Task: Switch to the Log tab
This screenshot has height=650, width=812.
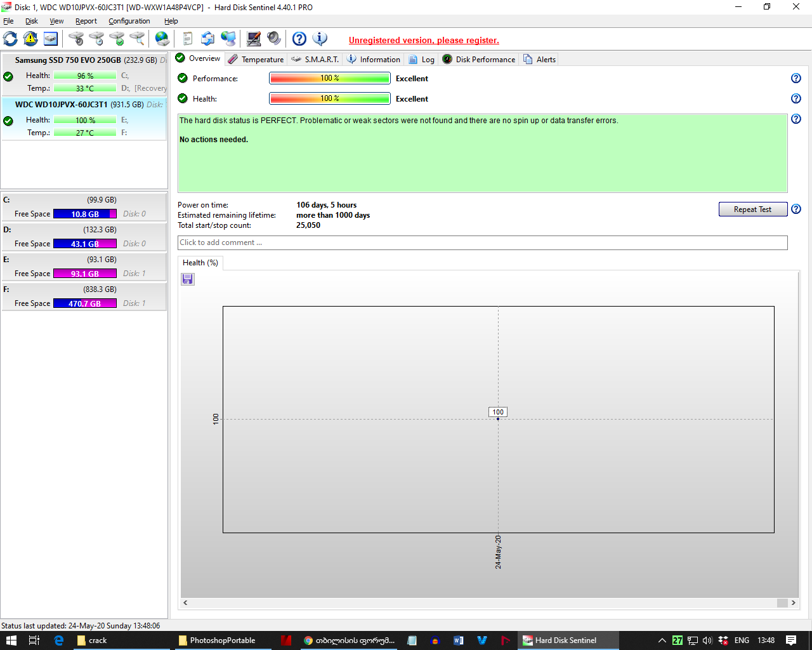Action: coord(422,59)
